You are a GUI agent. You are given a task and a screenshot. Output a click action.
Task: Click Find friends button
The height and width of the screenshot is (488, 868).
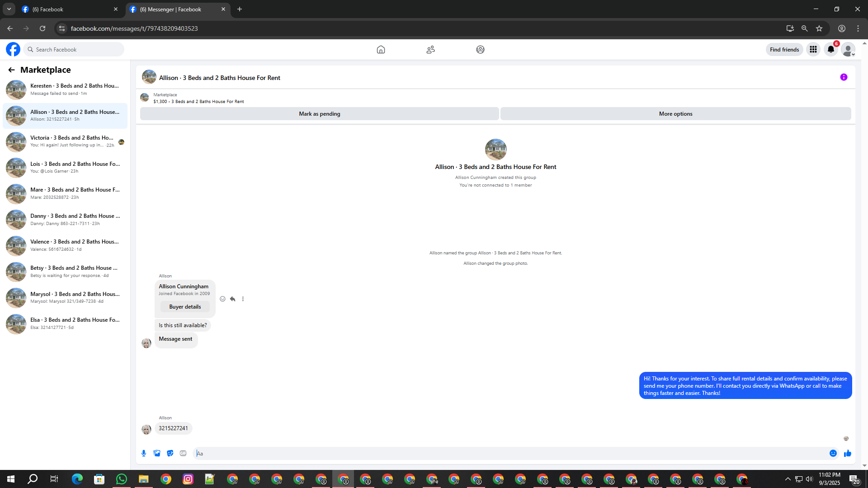[x=784, y=50]
